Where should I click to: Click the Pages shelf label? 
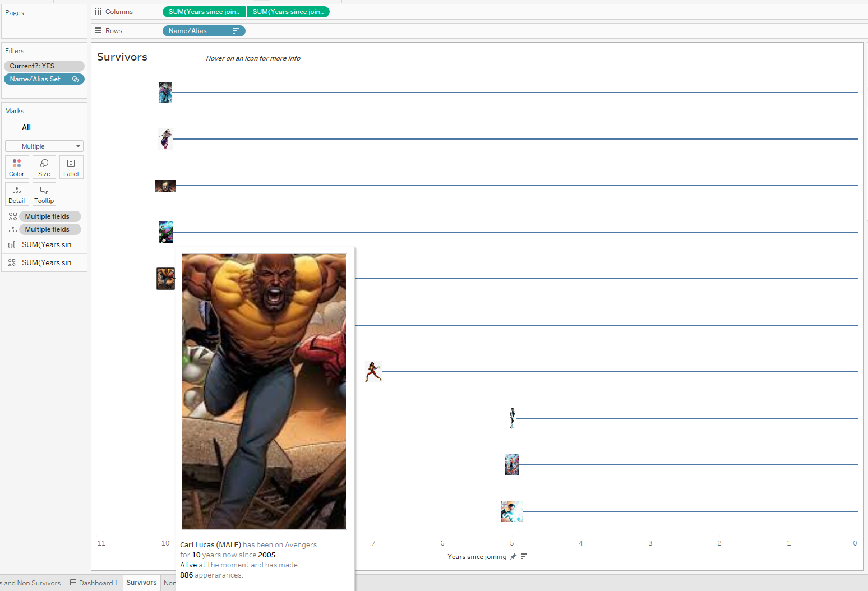pyautogui.click(x=15, y=13)
